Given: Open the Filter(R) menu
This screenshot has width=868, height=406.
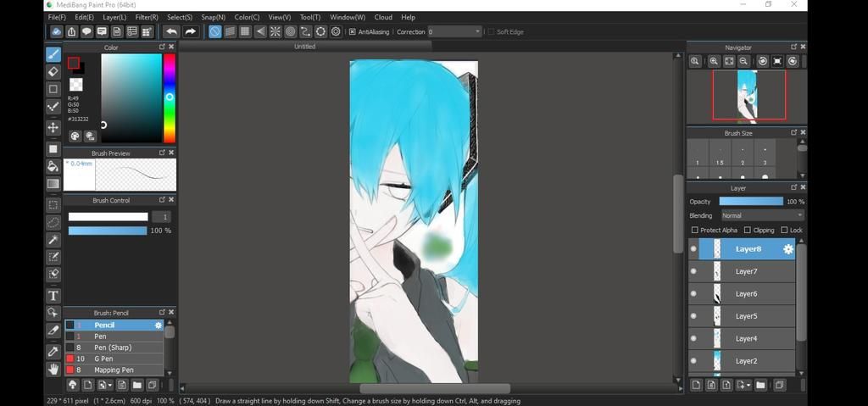Looking at the screenshot, I should tap(147, 17).
